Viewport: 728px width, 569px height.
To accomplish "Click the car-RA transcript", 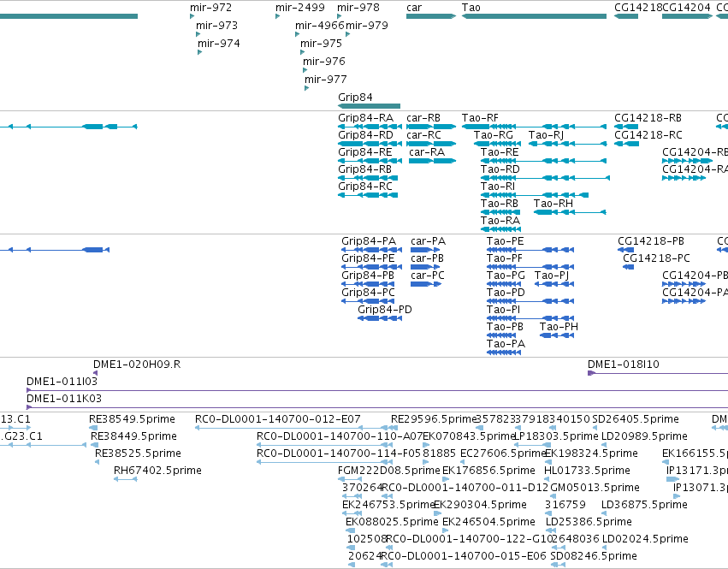I will (x=432, y=161).
